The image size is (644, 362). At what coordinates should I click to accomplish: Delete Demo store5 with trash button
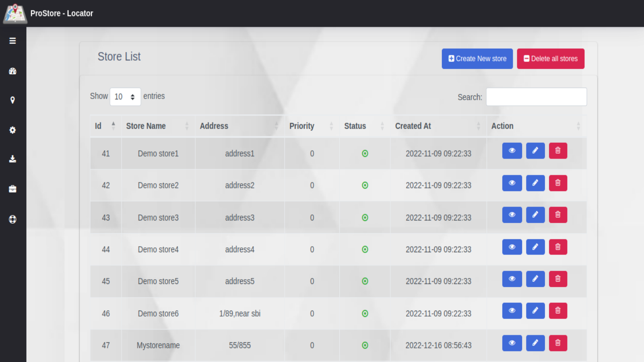coord(558,279)
